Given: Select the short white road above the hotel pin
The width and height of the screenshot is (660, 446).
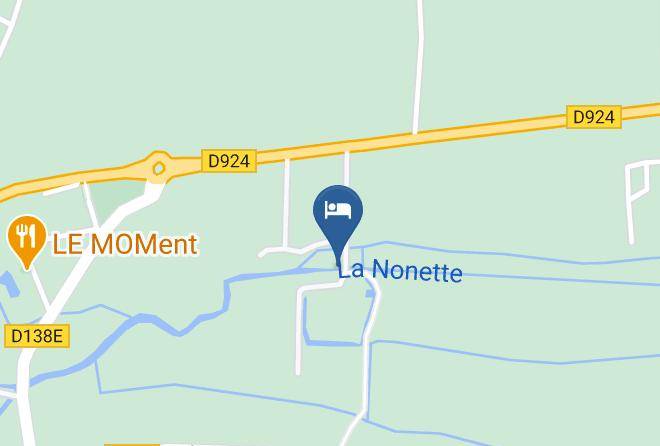Looking at the screenshot, I should pyautogui.click(x=346, y=168).
